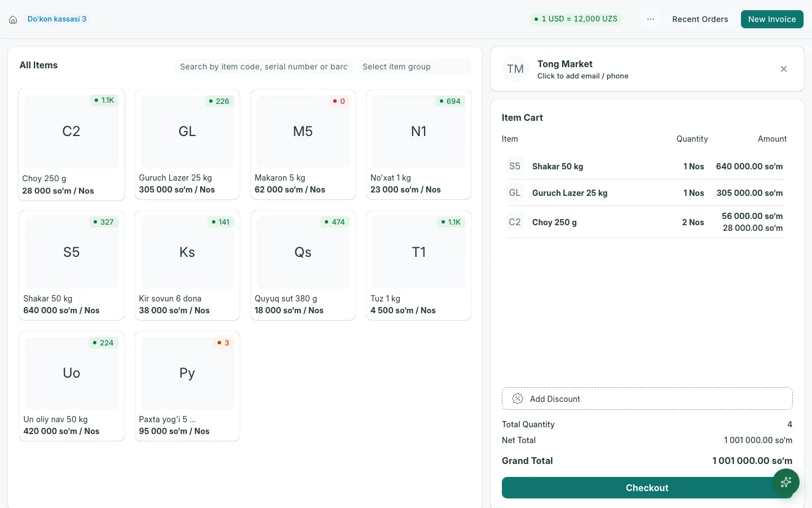Click the S5 avatar in cart row
This screenshot has height=508, width=812.
click(515, 167)
